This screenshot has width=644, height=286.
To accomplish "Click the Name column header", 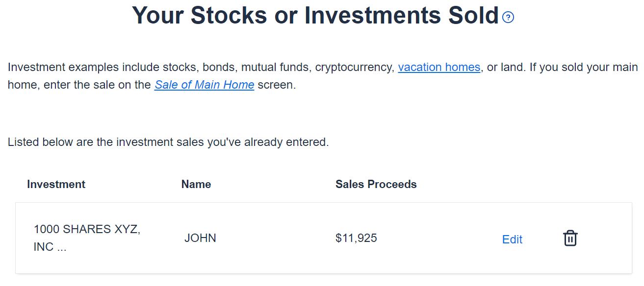I will pyautogui.click(x=196, y=184).
